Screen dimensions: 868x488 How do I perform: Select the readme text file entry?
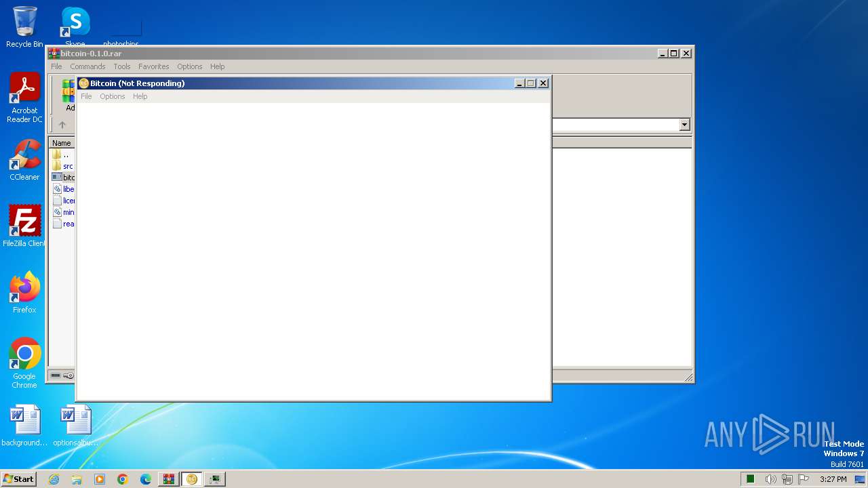point(62,224)
